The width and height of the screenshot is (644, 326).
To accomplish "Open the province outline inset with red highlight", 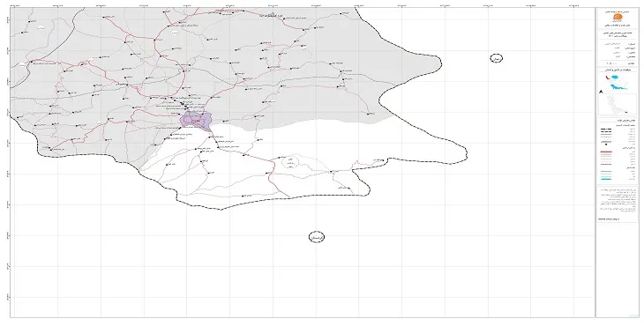I will (618, 105).
